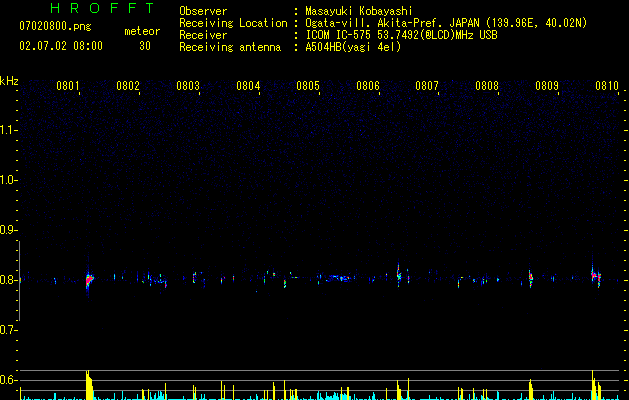Click the meteor echo near 0806 to 0807

pyautogui.click(x=399, y=275)
